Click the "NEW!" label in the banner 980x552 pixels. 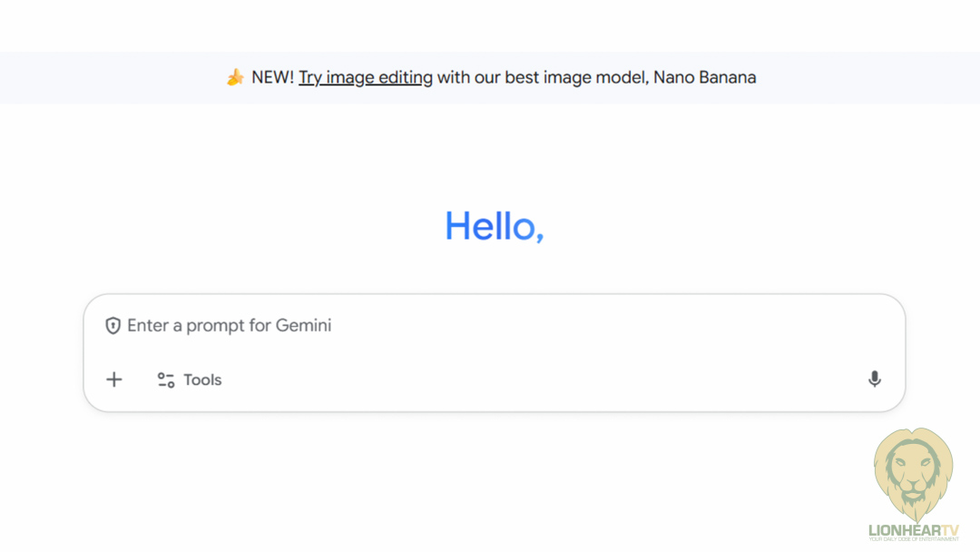[x=272, y=78]
